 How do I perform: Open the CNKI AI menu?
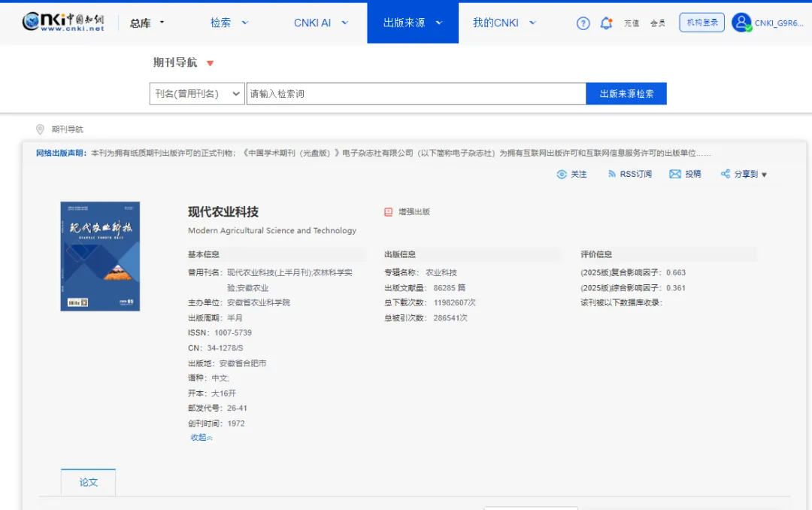[312, 23]
